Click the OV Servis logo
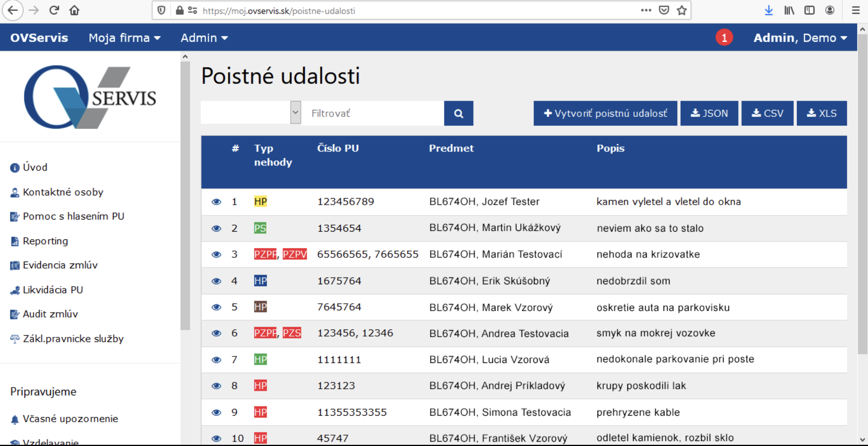The height and width of the screenshot is (446, 868). pos(90,97)
